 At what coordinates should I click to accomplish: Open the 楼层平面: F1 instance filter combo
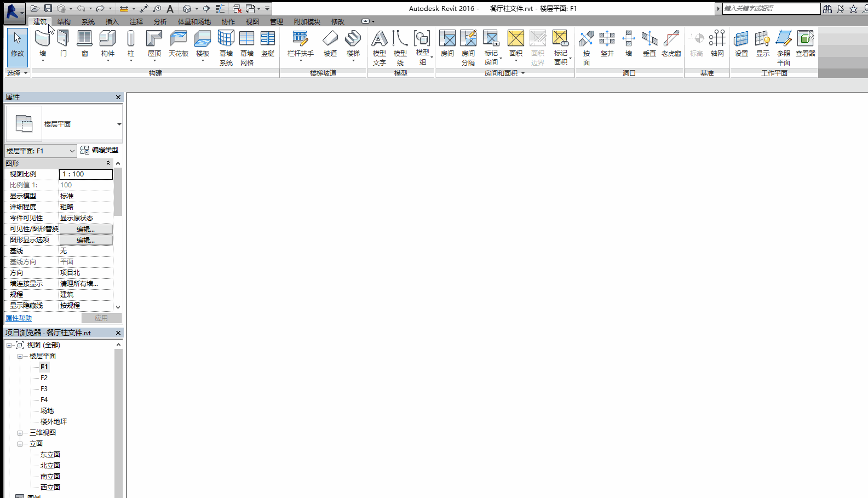click(x=41, y=151)
